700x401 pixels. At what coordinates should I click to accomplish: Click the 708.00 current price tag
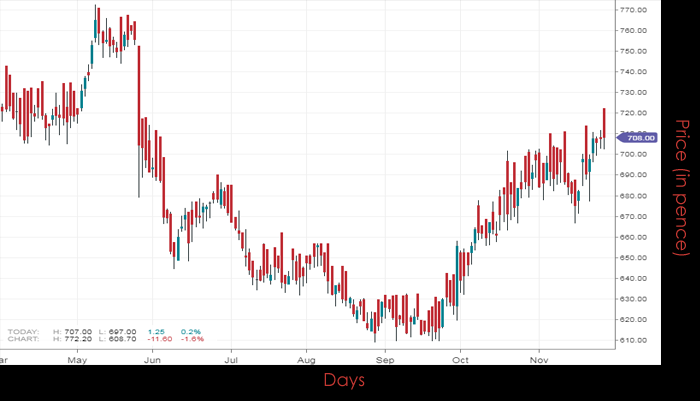[634, 137]
